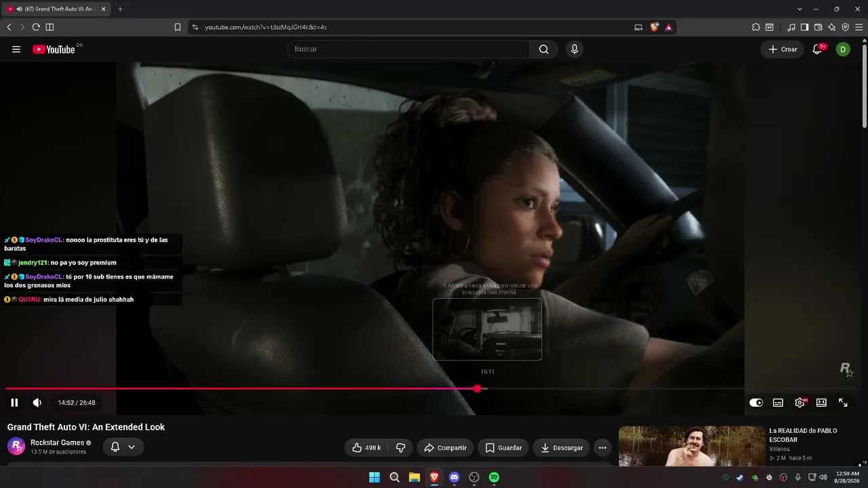
Task: Dislike the video with thumbs down
Action: (401, 447)
